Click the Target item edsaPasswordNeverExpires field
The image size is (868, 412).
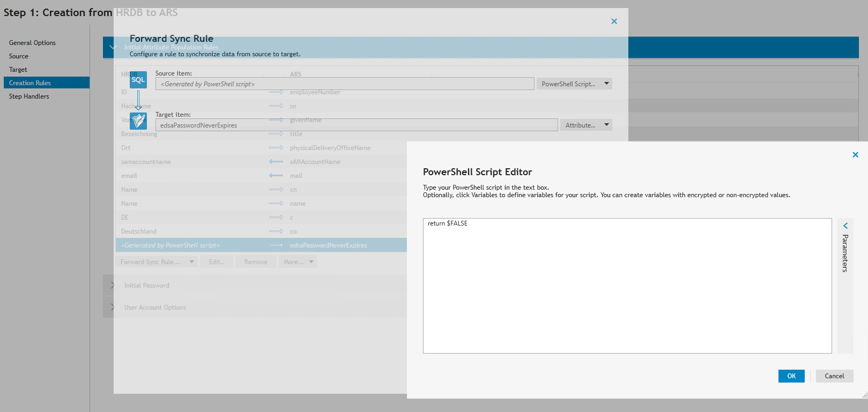(357, 125)
